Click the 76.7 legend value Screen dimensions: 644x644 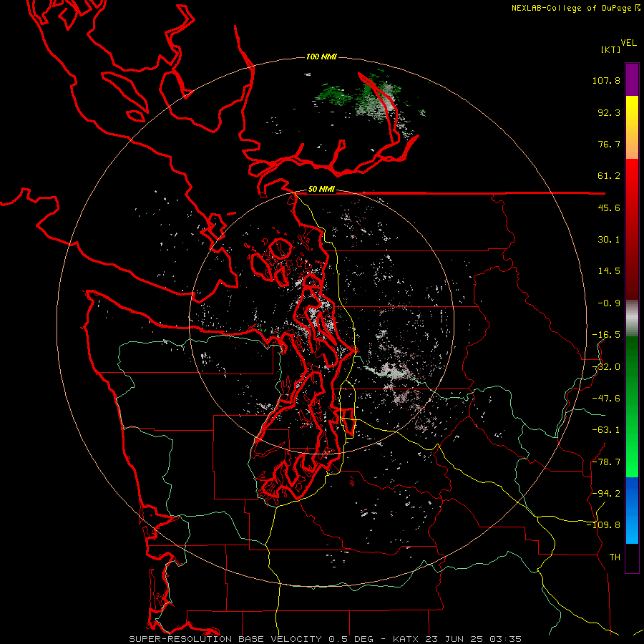pos(609,144)
